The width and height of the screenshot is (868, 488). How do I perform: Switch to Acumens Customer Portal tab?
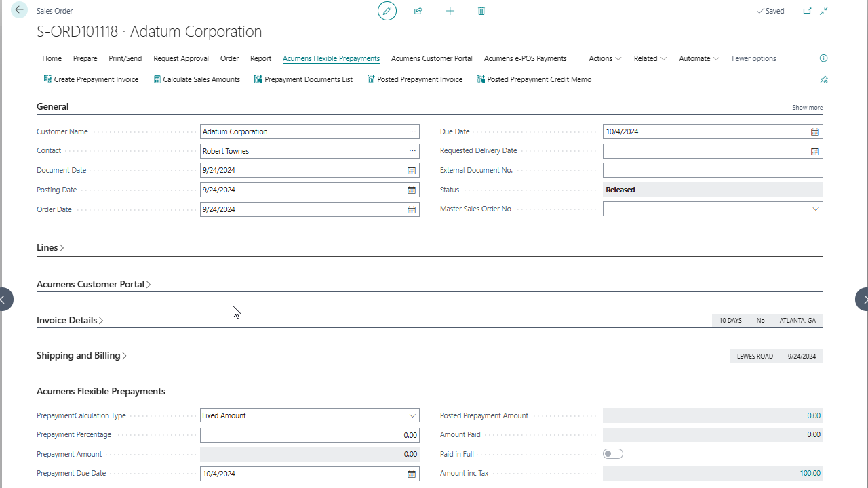(431, 58)
